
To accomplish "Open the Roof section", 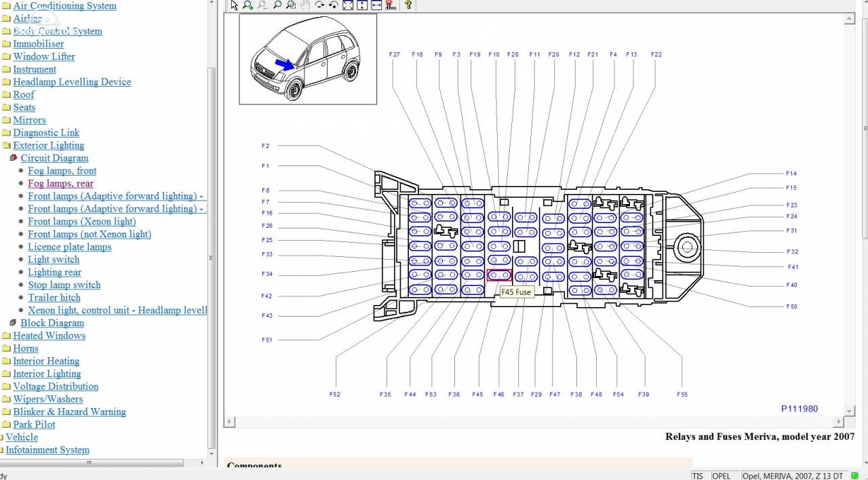I will tap(24, 95).
